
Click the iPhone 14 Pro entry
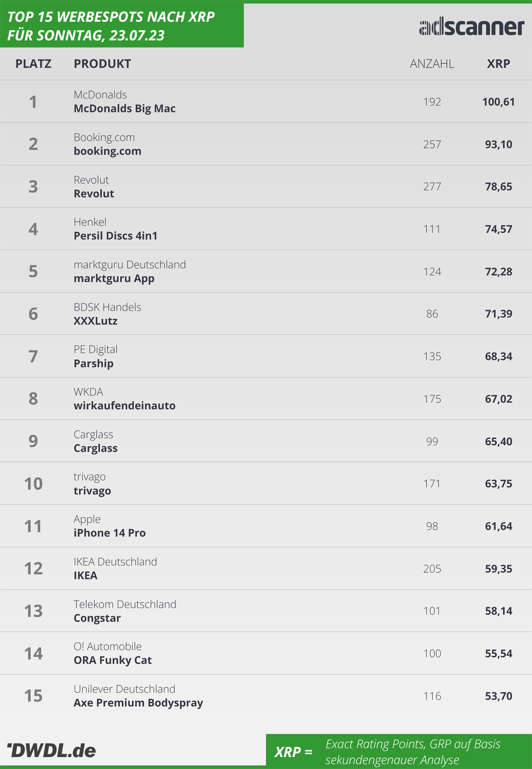pyautogui.click(x=110, y=533)
